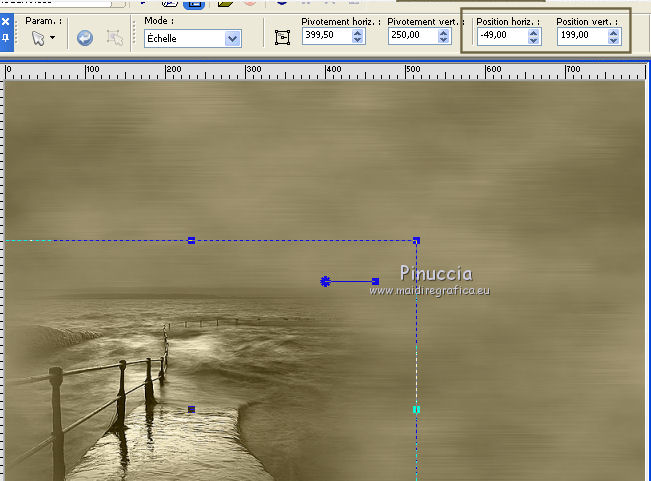
Task: Click the greyed selection pointer icon
Action: tap(115, 38)
